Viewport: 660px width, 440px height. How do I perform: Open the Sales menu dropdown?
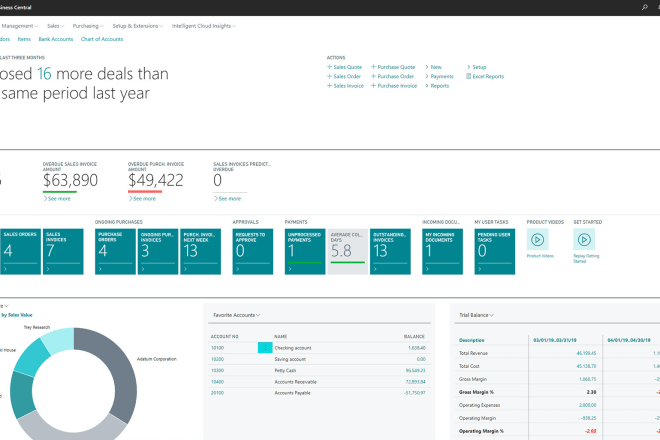tap(55, 26)
